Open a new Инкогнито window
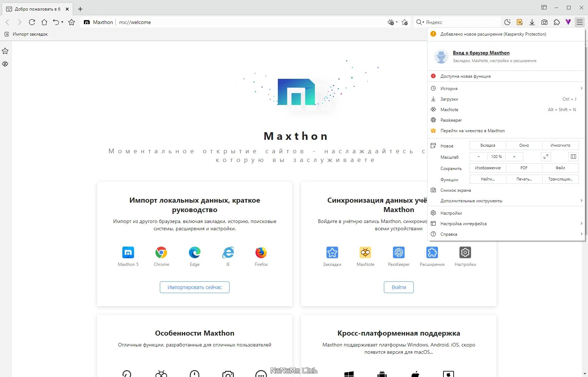588x377 pixels. click(x=560, y=145)
